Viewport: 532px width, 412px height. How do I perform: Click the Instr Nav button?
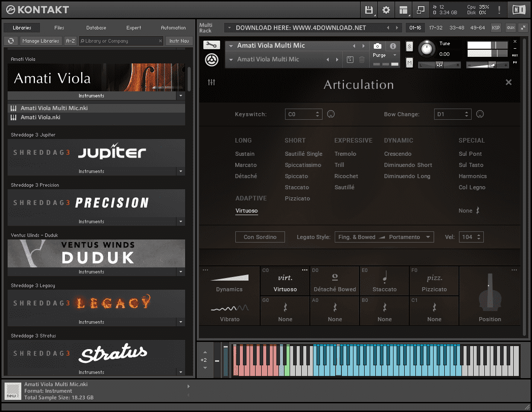[x=179, y=41]
